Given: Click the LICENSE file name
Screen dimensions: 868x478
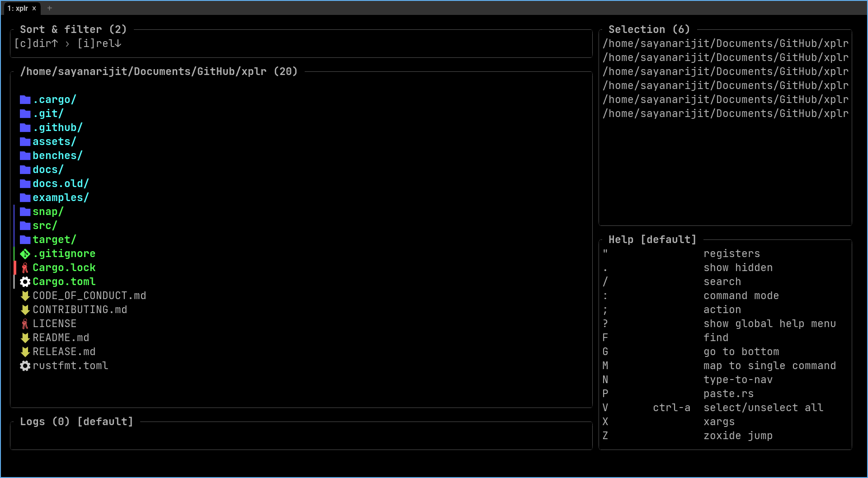Looking at the screenshot, I should (55, 324).
